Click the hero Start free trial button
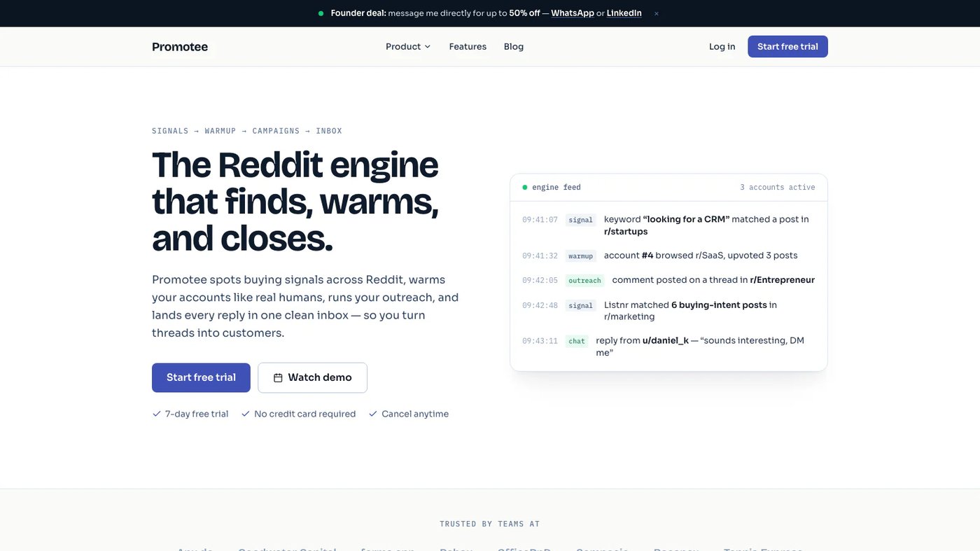980x551 pixels. 201,377
